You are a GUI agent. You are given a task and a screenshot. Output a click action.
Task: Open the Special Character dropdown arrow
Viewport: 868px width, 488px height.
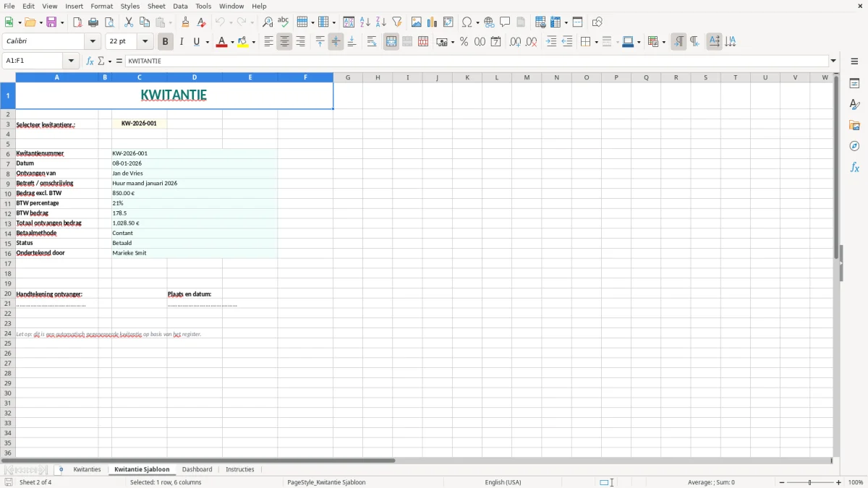point(478,22)
